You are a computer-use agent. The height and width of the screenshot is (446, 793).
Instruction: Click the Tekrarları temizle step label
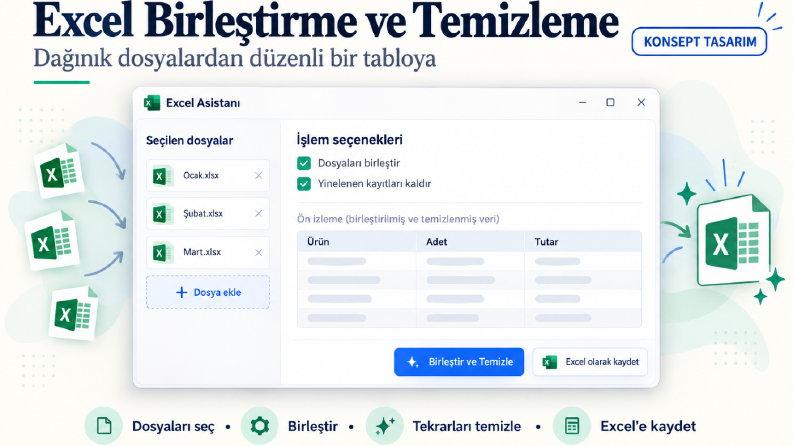[x=466, y=426]
